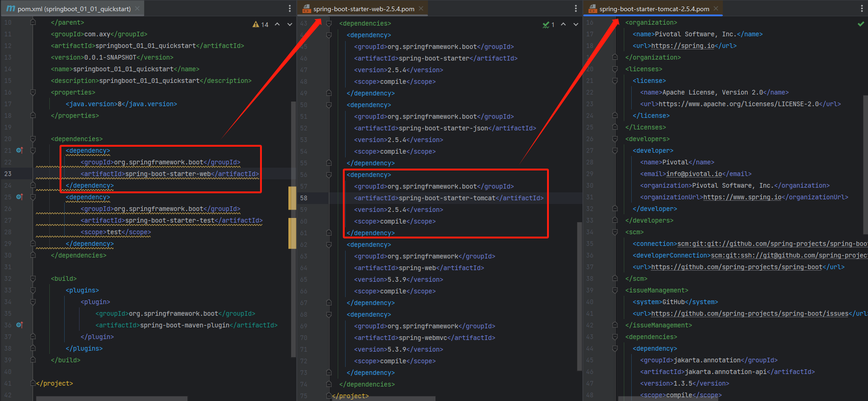Click the plugin gutter icon on line 36
The width and height of the screenshot is (868, 401).
pos(19,325)
